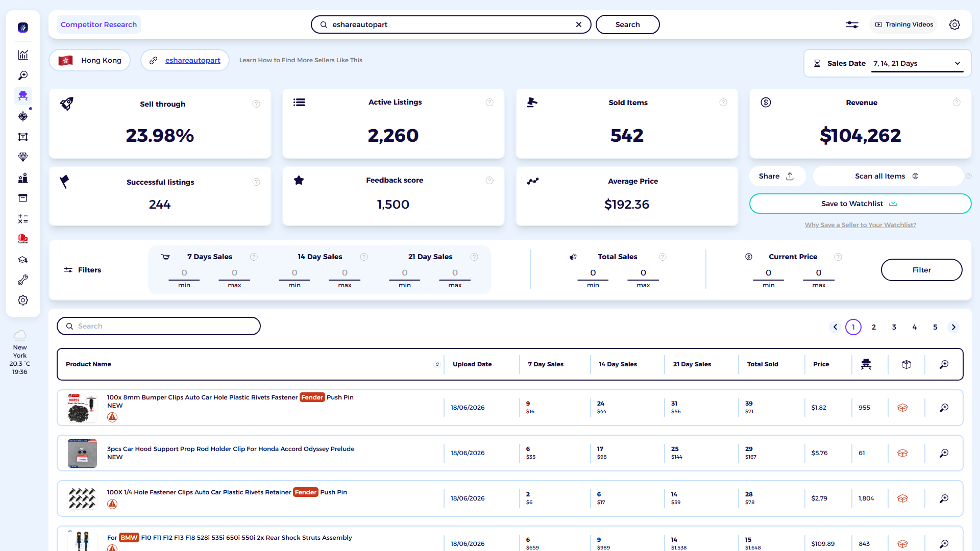Image resolution: width=980 pixels, height=551 pixels.
Task: Open Why Save a Seller to Watchlist link
Action: (860, 225)
